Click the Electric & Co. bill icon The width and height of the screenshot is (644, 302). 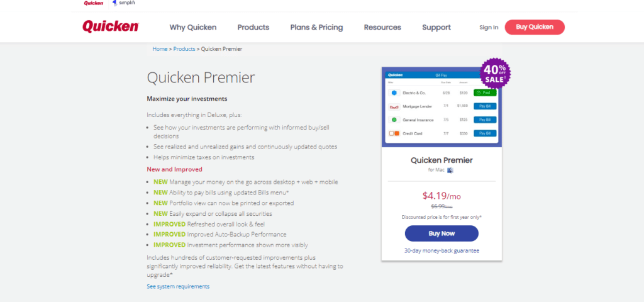tap(394, 93)
